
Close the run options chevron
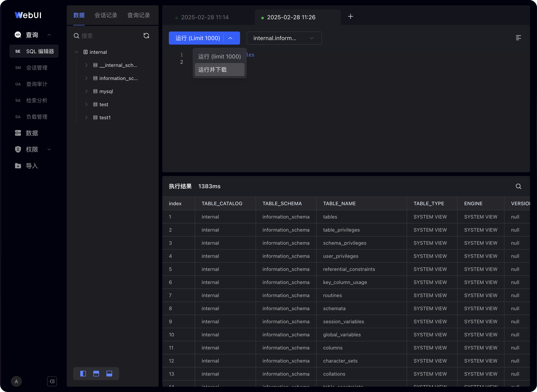coord(230,38)
